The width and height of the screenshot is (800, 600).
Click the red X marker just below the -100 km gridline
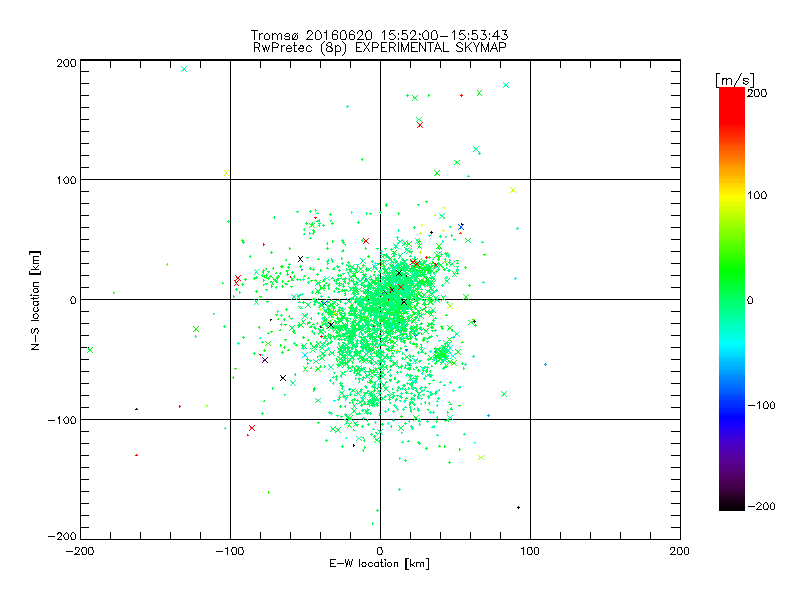(252, 428)
